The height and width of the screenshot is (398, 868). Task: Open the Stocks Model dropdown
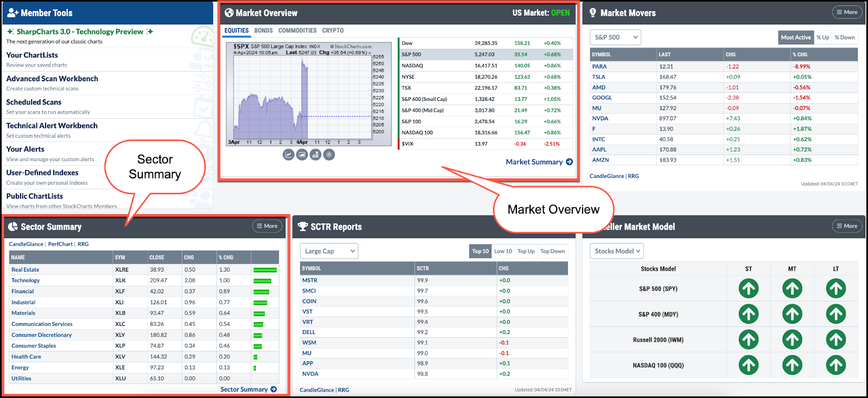617,251
